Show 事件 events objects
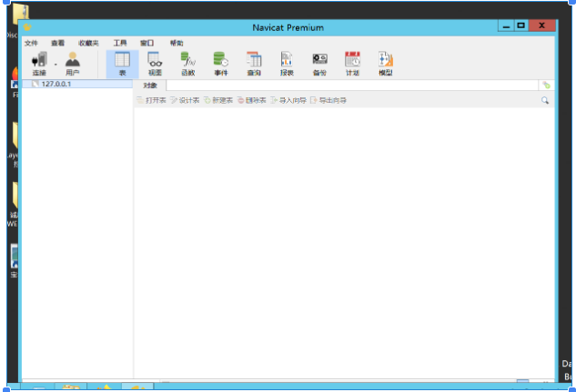The image size is (576, 392). pos(221,64)
